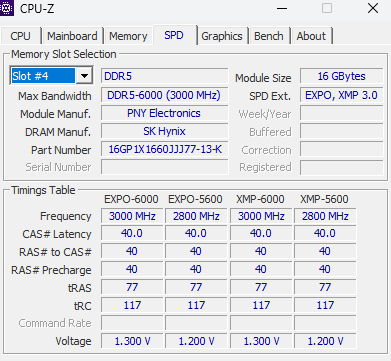Image resolution: width=391 pixels, height=361 pixels.
Task: Switch to the CPU tab
Action: click(x=20, y=36)
